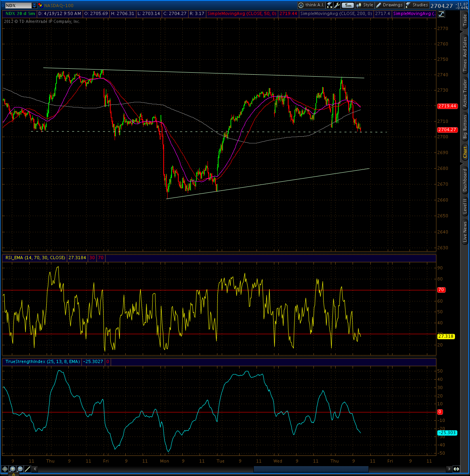
Task: Switch to the Trade side tab
Action: point(465,20)
